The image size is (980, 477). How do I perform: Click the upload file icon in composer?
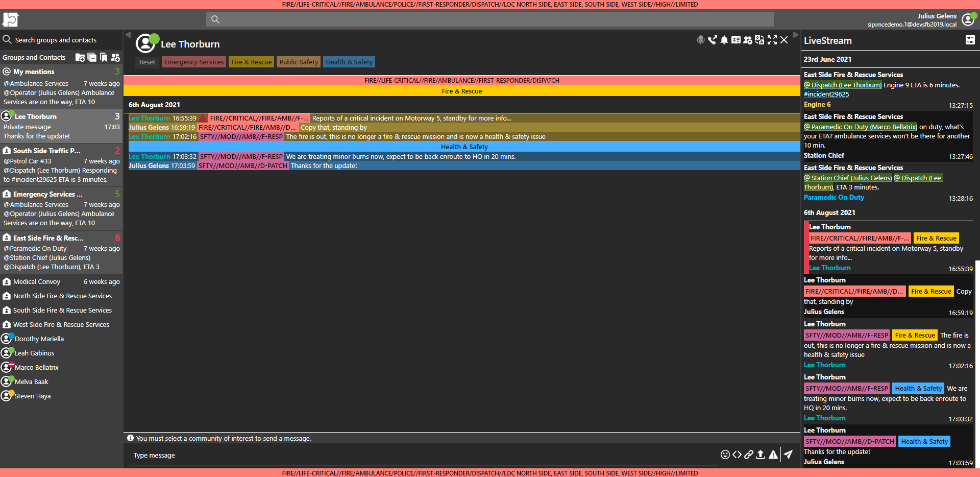pos(761,455)
